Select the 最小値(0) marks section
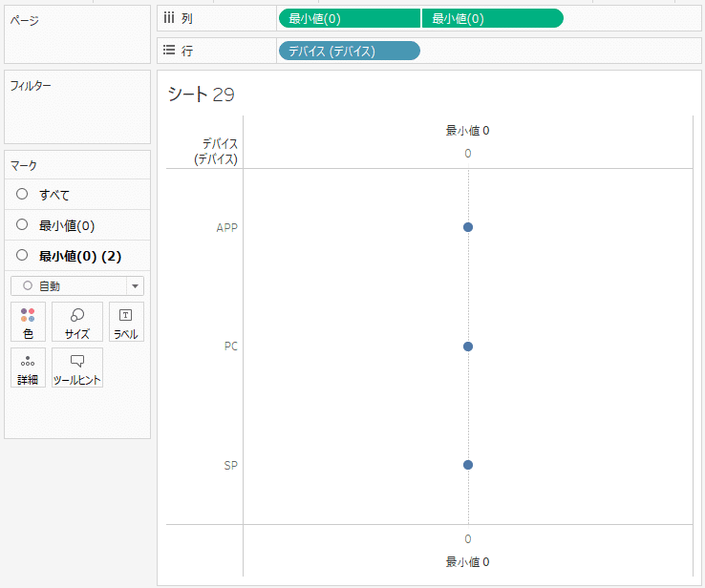The width and height of the screenshot is (705, 588). (x=77, y=225)
